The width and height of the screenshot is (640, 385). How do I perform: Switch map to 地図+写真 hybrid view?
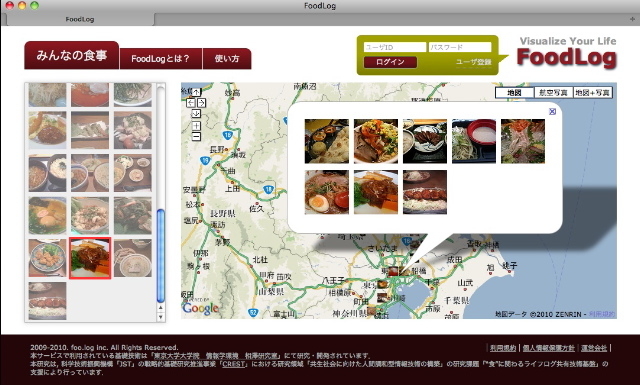point(593,93)
